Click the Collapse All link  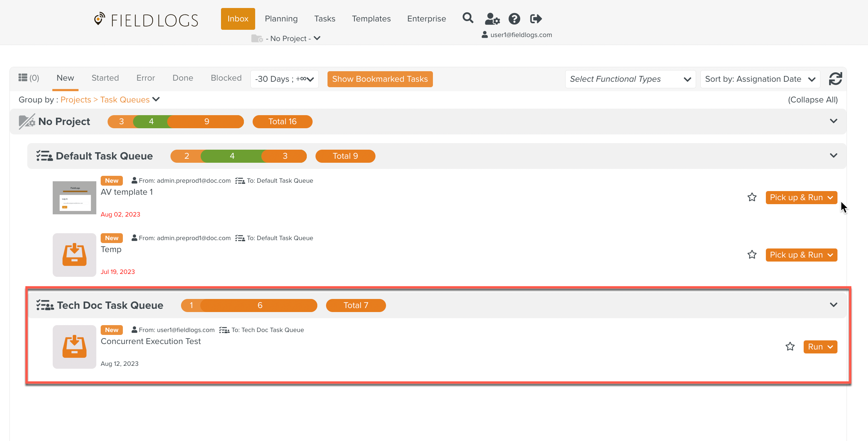(813, 100)
